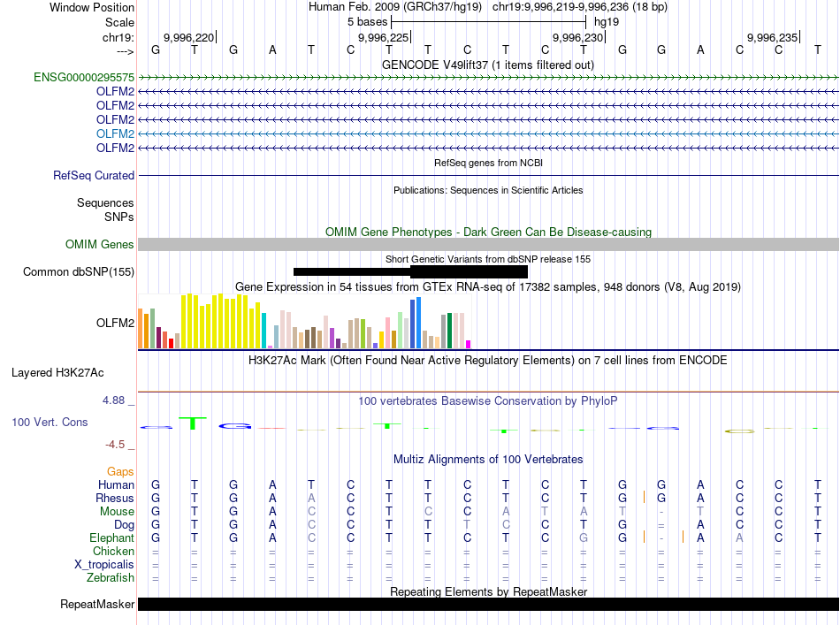Viewport: 840px width, 625px height.
Task: Select the Mouse species label
Action: (117, 511)
